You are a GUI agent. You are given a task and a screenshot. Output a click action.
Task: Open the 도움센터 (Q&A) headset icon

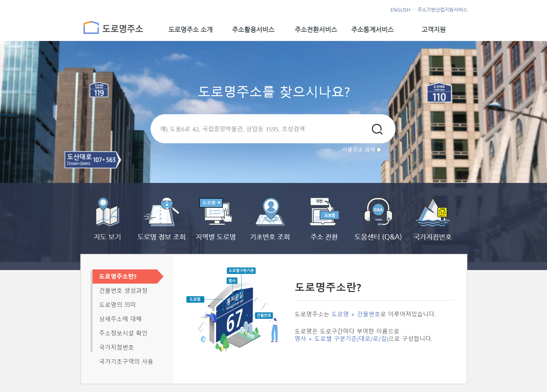[378, 212]
